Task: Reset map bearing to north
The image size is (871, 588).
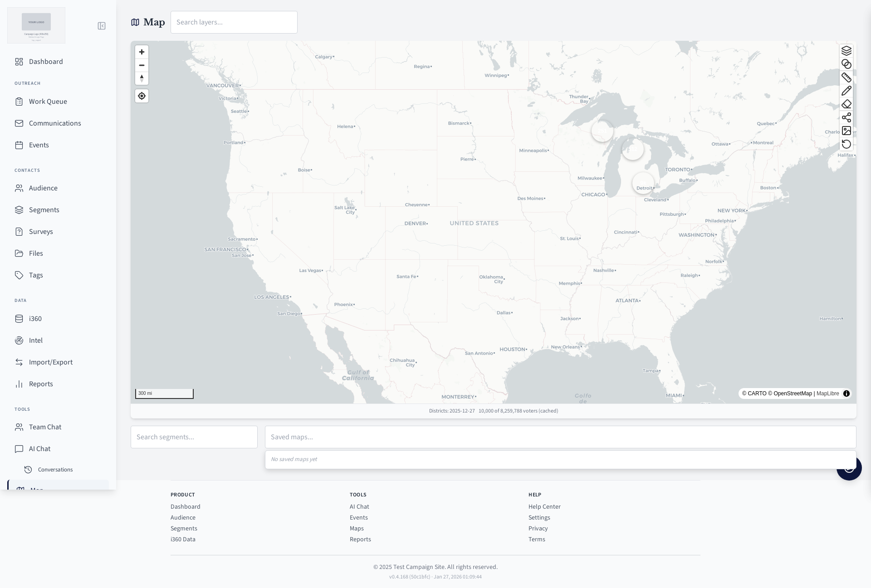Action: coord(142,78)
